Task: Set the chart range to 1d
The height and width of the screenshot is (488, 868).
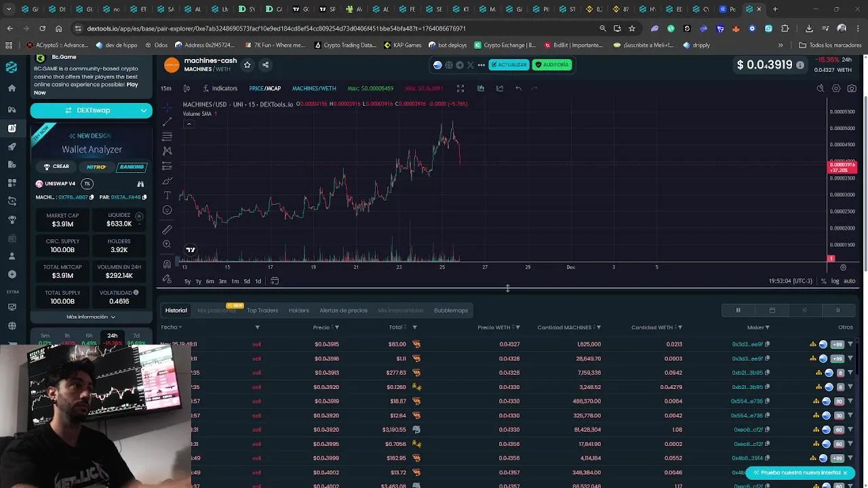Action: tap(258, 281)
